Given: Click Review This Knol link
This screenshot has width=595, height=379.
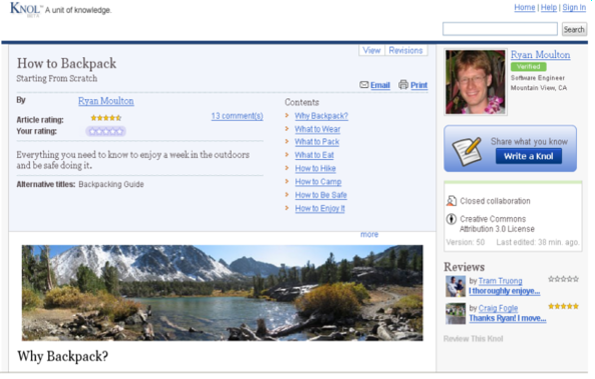Looking at the screenshot, I should [x=473, y=339].
